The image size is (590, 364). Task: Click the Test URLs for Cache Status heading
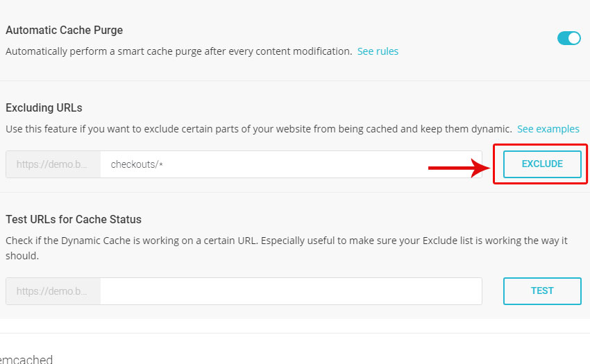click(74, 219)
